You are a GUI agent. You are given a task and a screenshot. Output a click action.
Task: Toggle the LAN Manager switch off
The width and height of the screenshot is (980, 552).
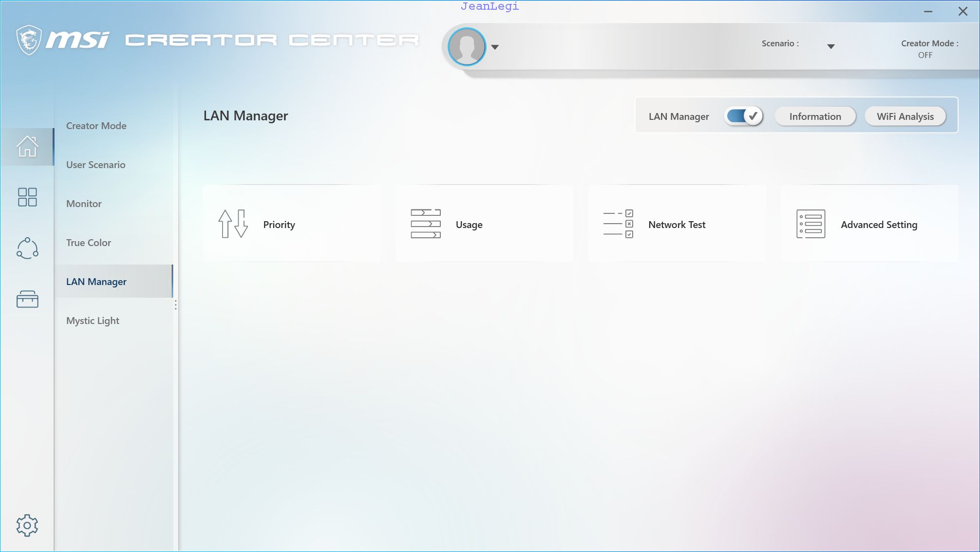pos(744,116)
